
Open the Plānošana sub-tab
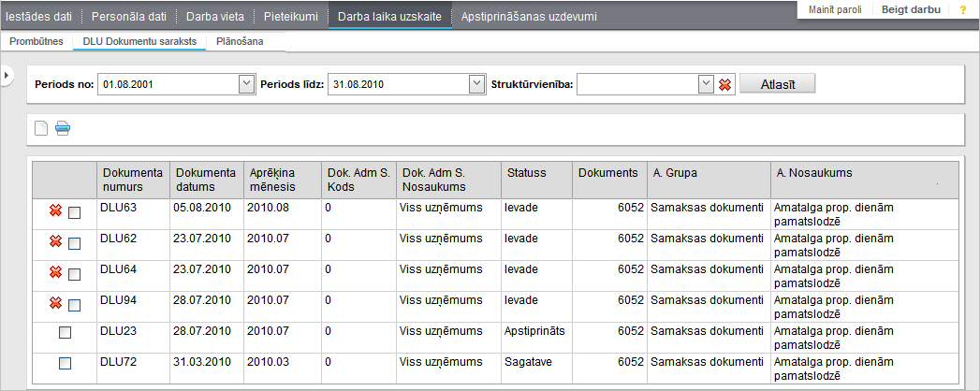point(240,42)
